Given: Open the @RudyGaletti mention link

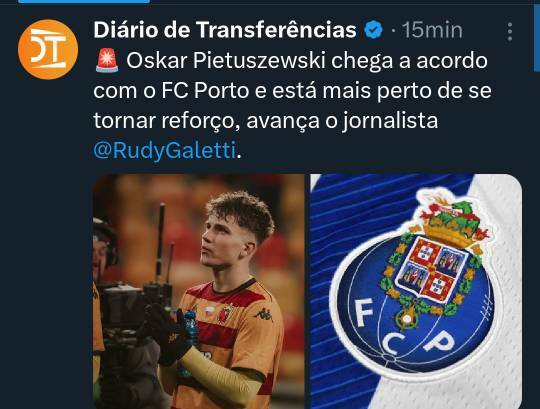Looking at the screenshot, I should click(165, 150).
